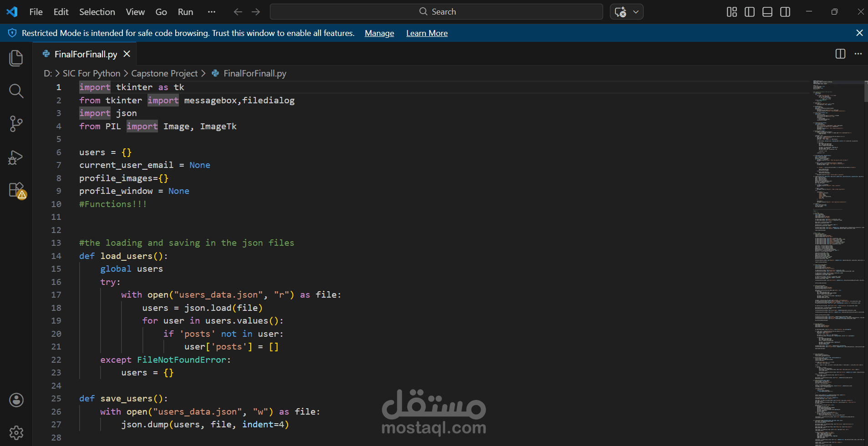Open the Run menu

pyautogui.click(x=185, y=12)
